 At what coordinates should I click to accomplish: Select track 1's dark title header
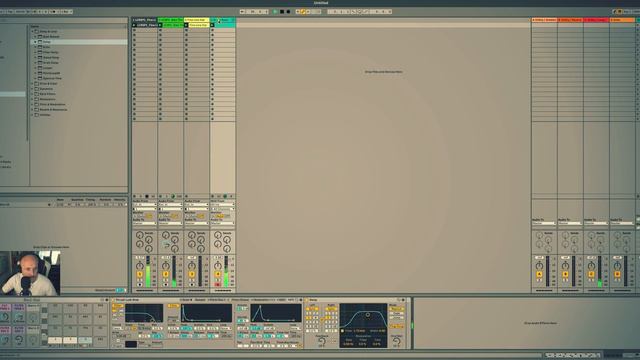coord(144,20)
